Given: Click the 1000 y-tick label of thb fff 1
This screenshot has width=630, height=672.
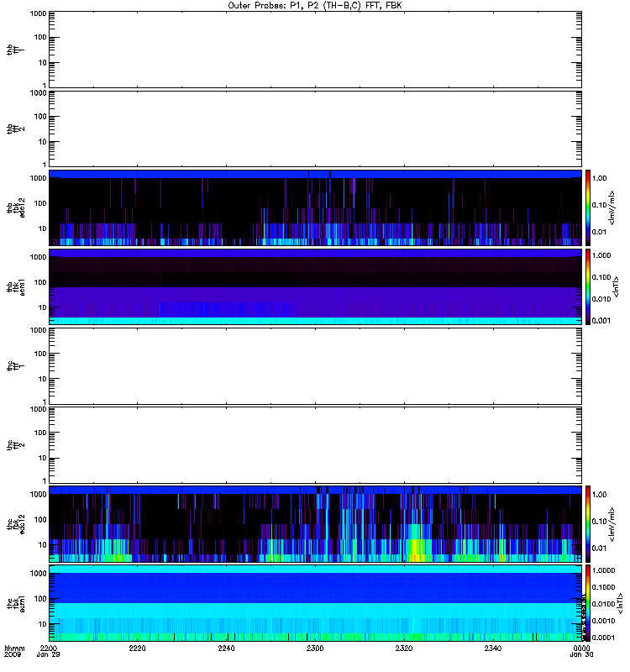Looking at the screenshot, I should [38, 13].
